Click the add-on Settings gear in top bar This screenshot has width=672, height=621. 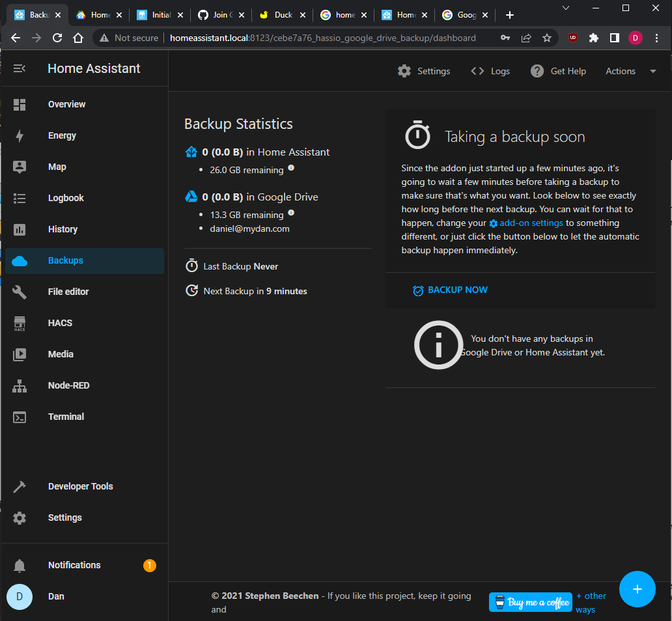coord(404,71)
